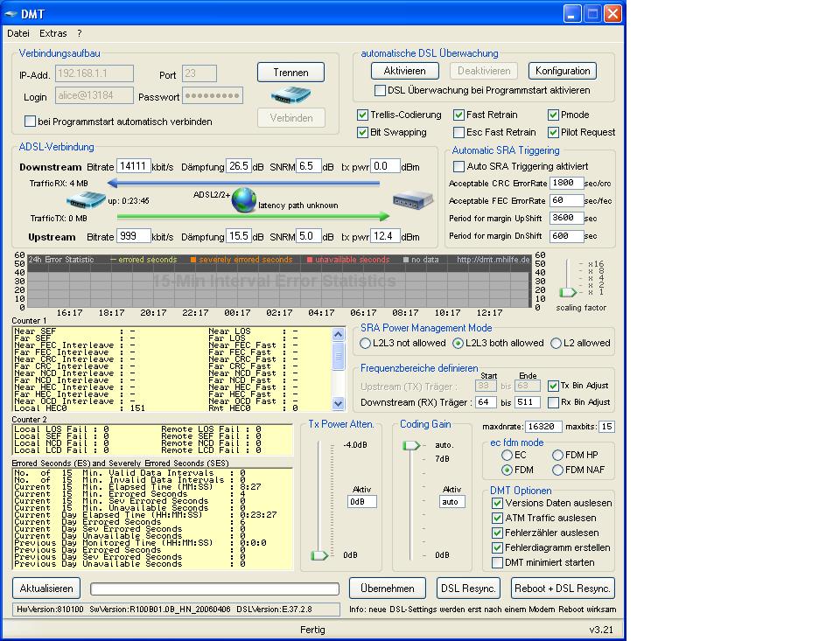Enable Auto SRA Triggering checkbox
840x641 pixels.
[x=458, y=166]
